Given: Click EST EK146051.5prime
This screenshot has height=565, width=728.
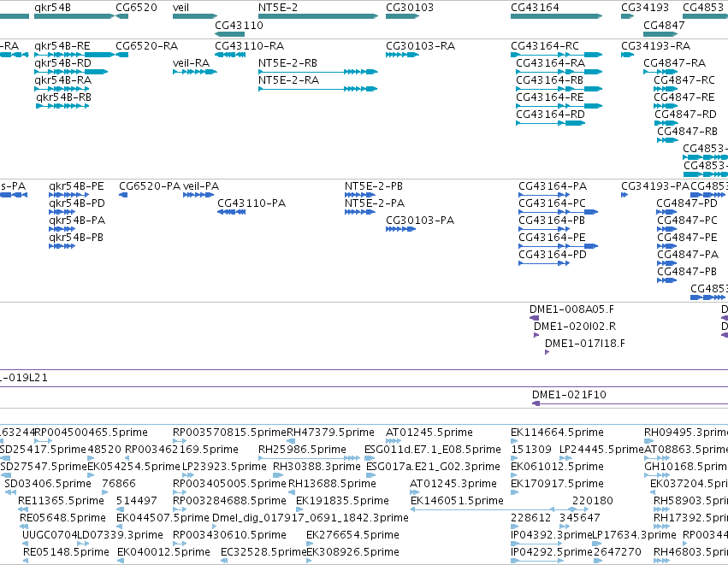Looking at the screenshot, I should 457,501.
